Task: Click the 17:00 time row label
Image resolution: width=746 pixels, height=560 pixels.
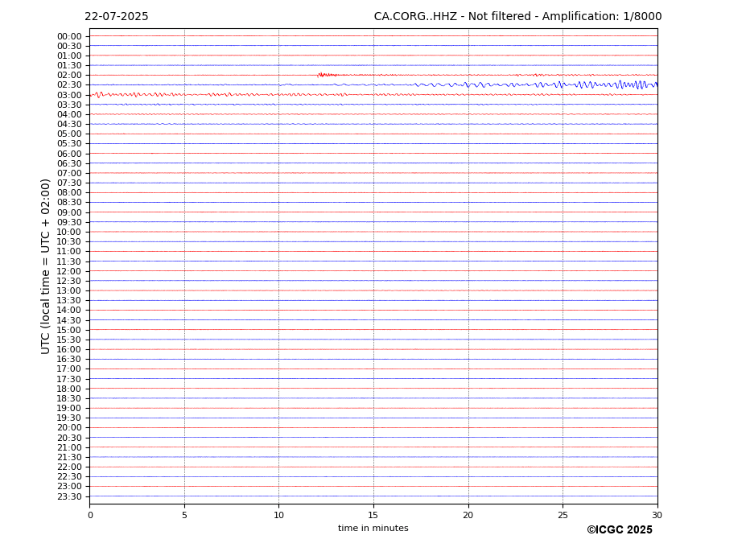Action: pos(69,369)
